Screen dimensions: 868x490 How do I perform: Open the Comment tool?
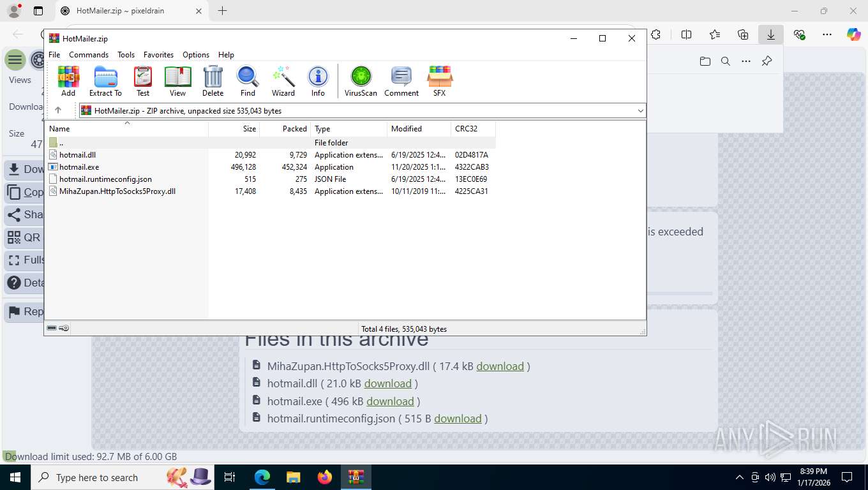401,81
